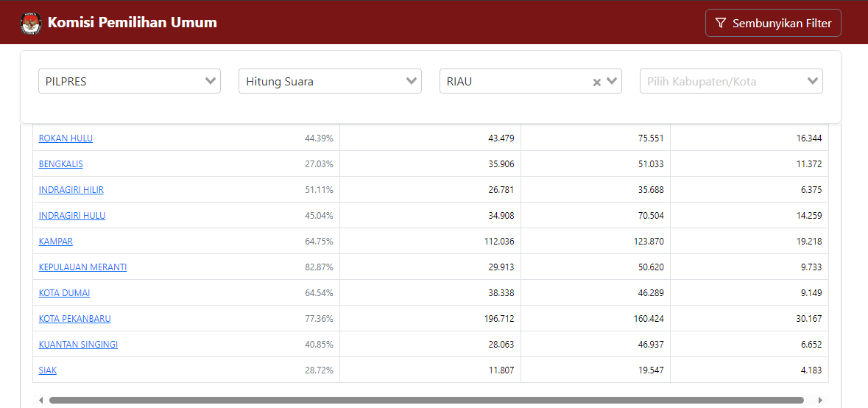Click the 6.375 cell in Indragiri Hilir row
This screenshot has height=408, width=868.
[x=749, y=189]
